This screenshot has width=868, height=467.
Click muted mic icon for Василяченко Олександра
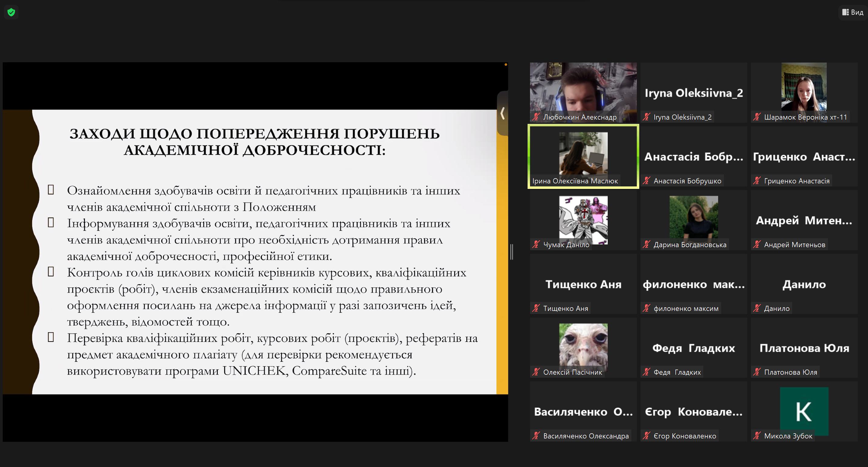coord(536,436)
